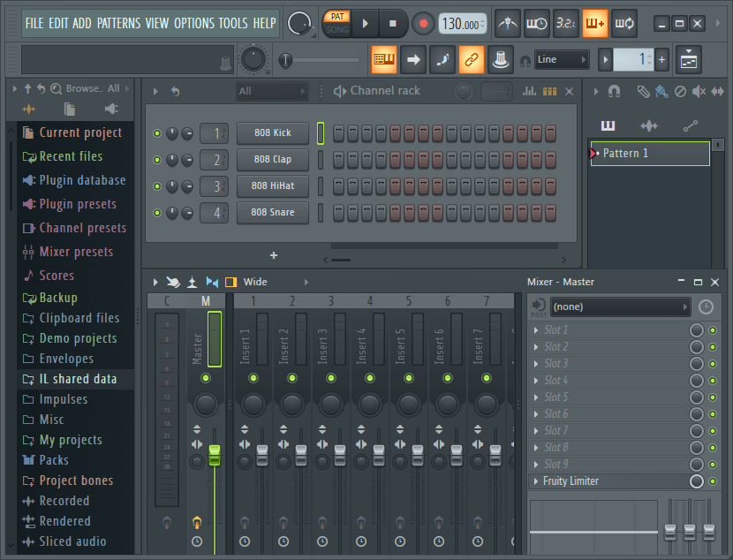This screenshot has width=733, height=560.
Task: Select the slip edit arrows tool in picker
Action: click(x=718, y=91)
